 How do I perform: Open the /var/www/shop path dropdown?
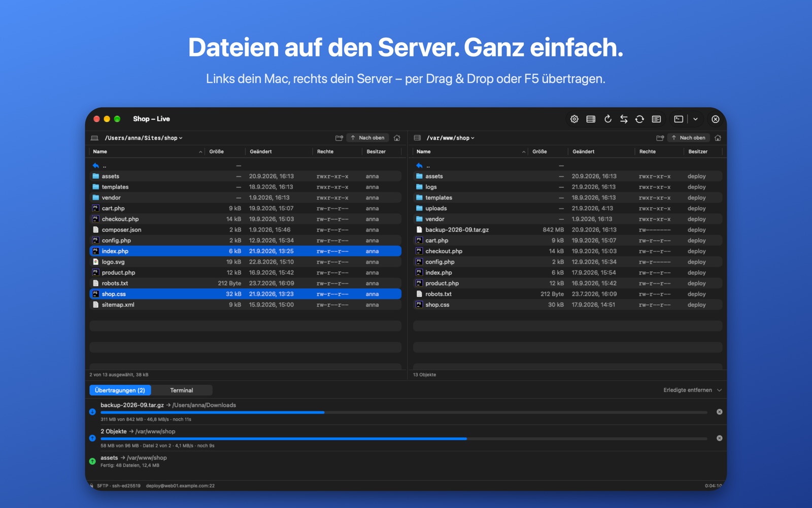(x=451, y=138)
